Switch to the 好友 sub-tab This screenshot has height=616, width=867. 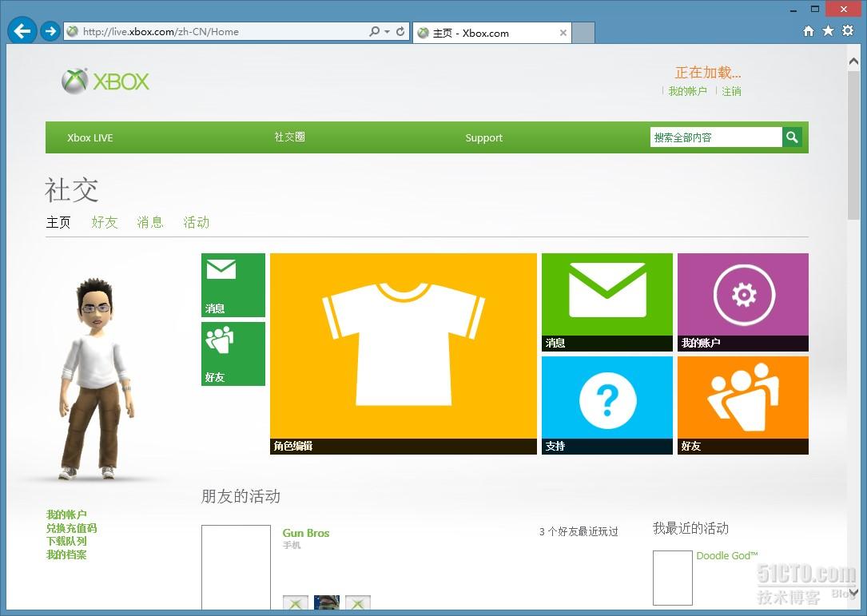pyautogui.click(x=105, y=222)
